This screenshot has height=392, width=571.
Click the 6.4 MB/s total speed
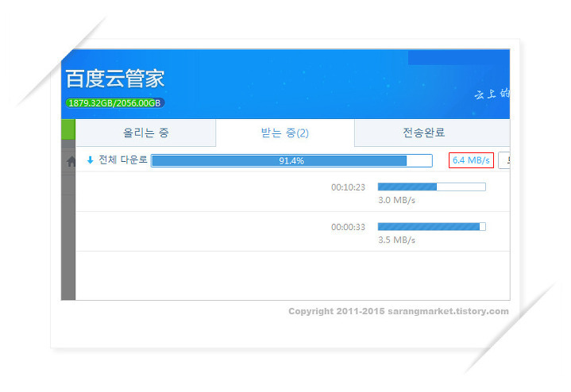[471, 160]
